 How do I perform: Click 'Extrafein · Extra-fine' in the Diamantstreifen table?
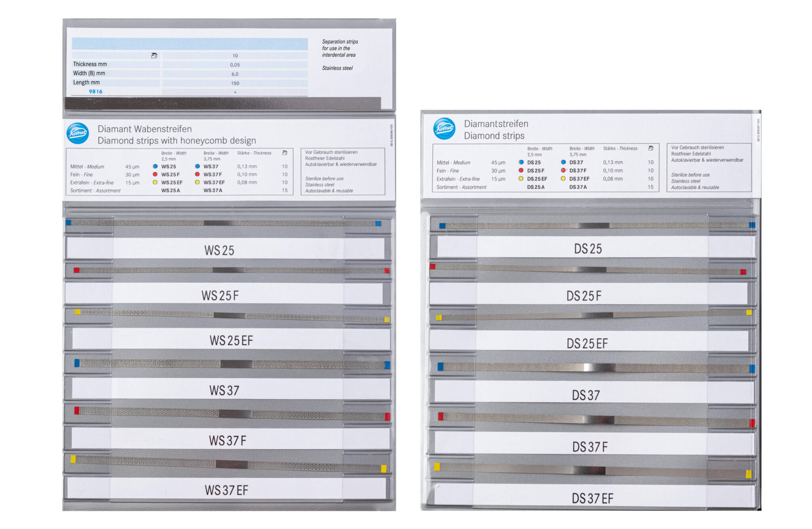[x=458, y=179]
